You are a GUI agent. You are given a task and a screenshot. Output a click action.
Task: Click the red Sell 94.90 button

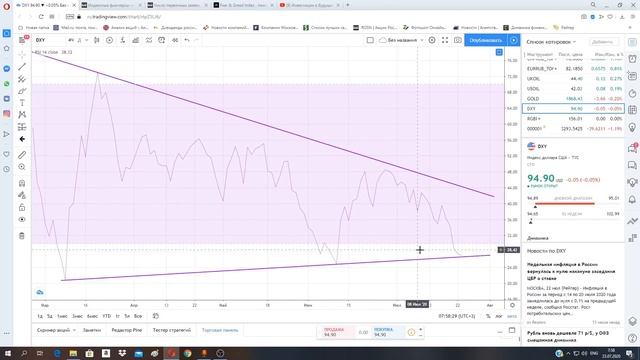[x=336, y=332]
